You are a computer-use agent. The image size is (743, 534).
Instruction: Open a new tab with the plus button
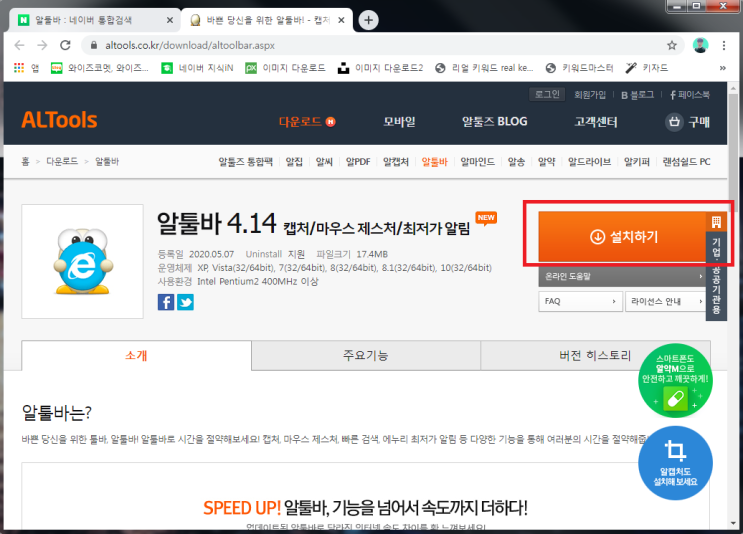pos(369,20)
